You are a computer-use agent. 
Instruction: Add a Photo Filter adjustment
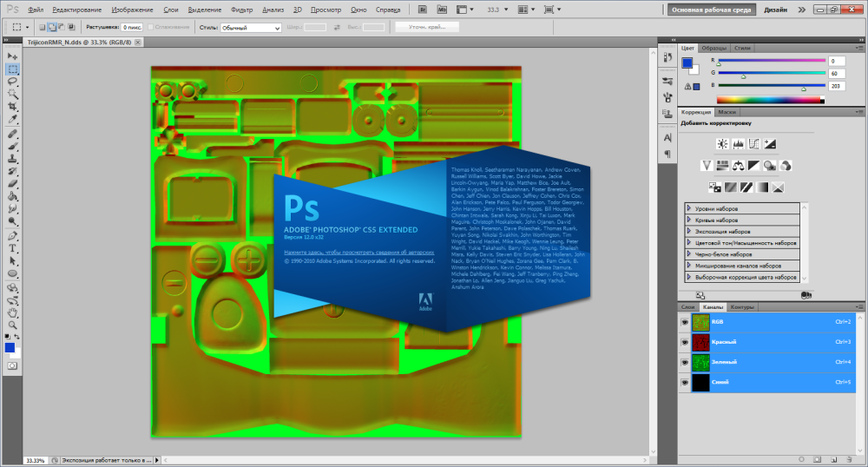pos(769,166)
